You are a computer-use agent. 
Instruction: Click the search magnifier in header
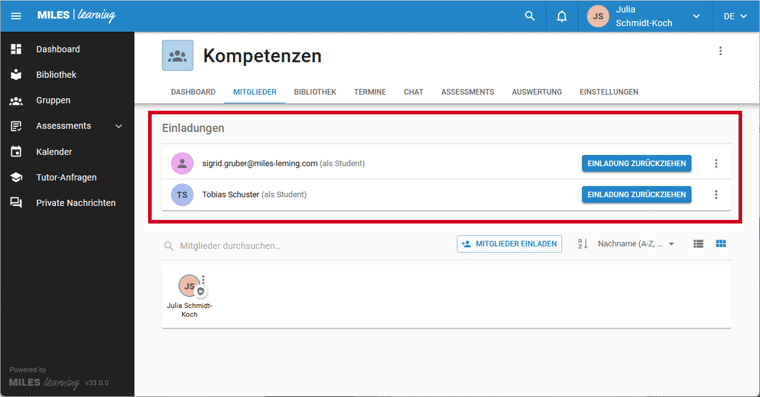[x=530, y=16]
